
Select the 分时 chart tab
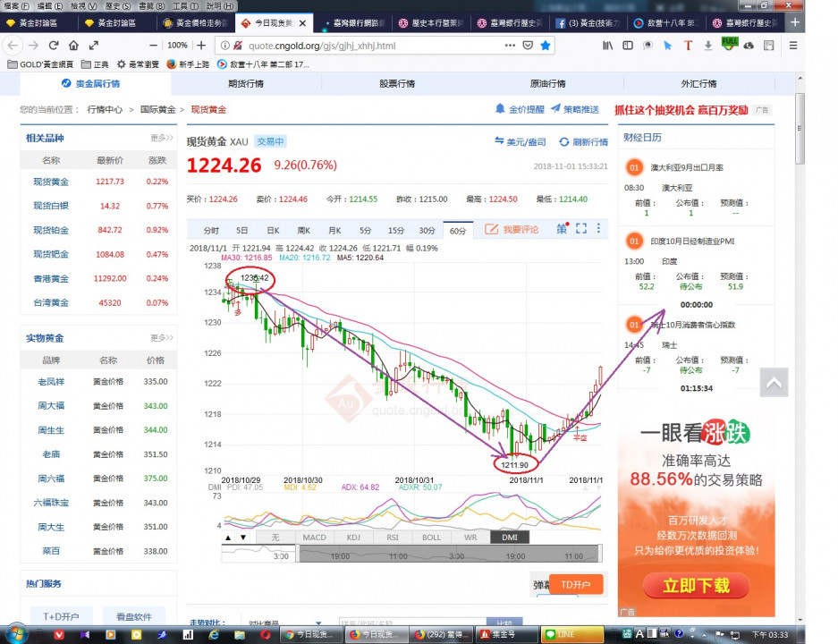(211, 231)
